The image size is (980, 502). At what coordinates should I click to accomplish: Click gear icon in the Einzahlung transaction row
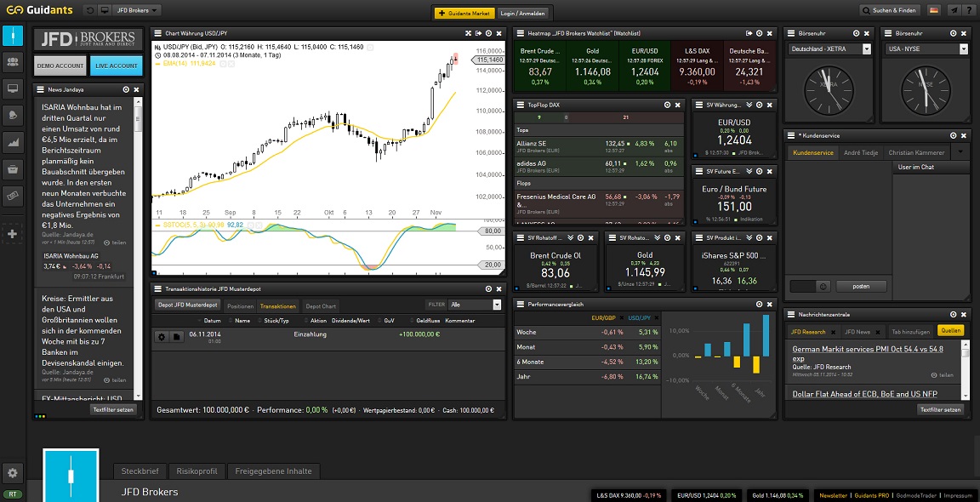[162, 336]
